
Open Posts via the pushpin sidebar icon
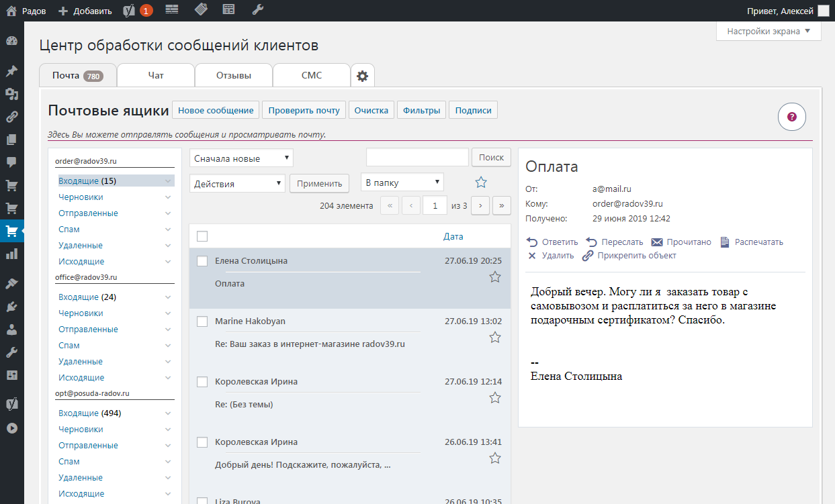coord(11,71)
